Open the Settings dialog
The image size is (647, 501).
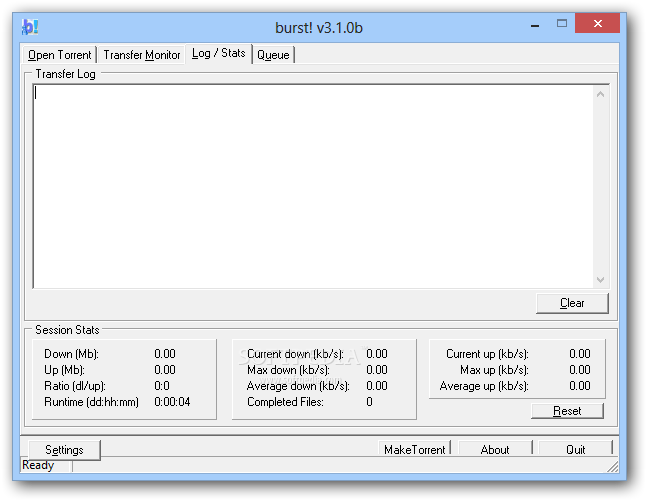pyautogui.click(x=64, y=450)
